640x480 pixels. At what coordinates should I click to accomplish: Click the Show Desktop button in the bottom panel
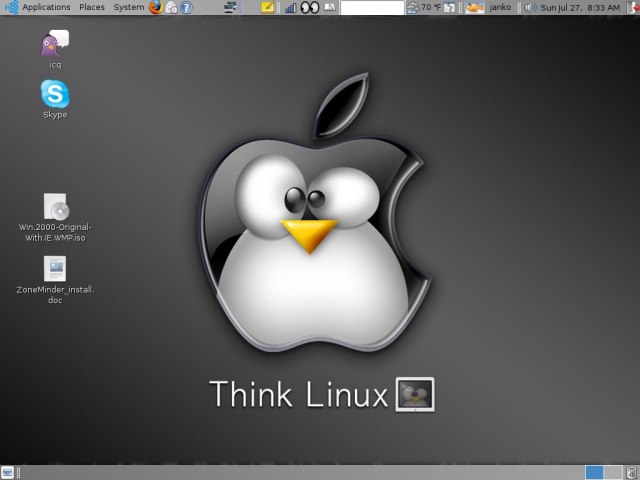coord(7,472)
